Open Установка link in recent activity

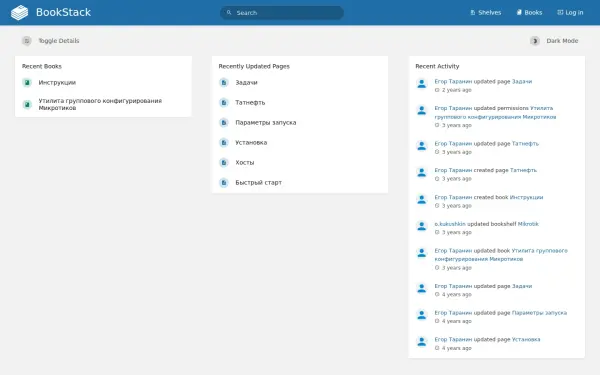pos(526,339)
